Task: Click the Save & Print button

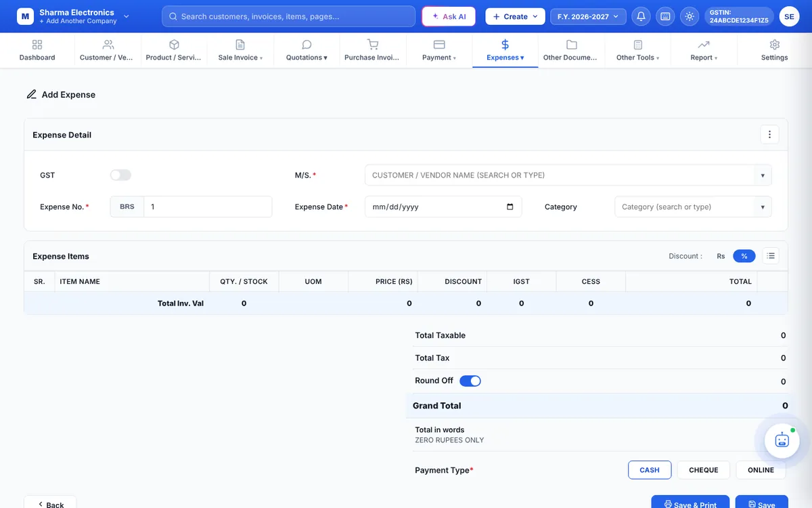Action: [x=690, y=504]
